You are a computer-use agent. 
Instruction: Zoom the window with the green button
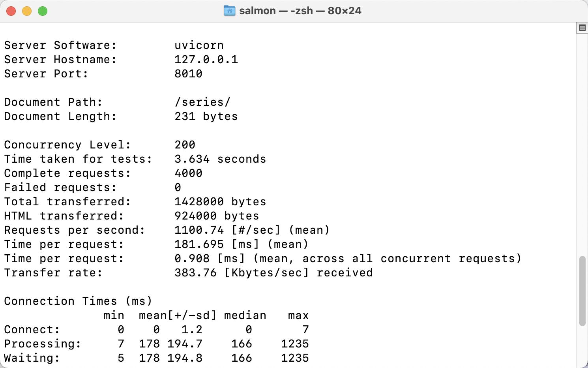tap(43, 11)
